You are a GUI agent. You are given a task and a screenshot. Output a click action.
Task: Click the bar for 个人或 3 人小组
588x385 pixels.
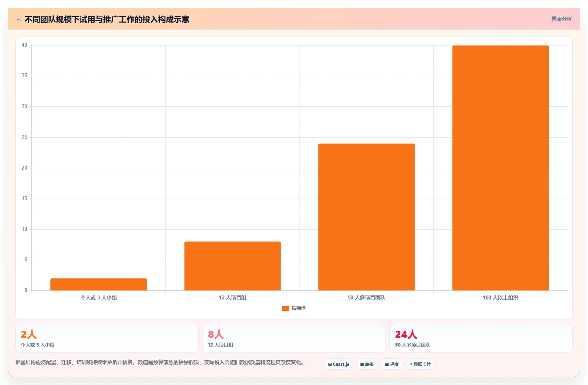pos(99,285)
